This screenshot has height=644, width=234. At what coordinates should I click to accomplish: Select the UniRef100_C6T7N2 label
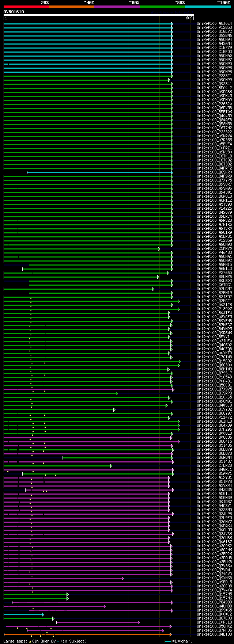pyautogui.click(x=214, y=128)
